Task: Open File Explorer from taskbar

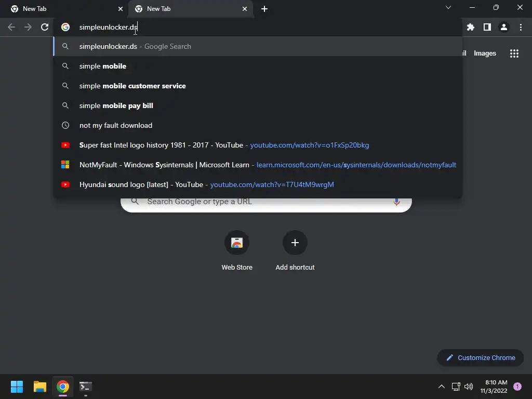Action: (x=39, y=387)
